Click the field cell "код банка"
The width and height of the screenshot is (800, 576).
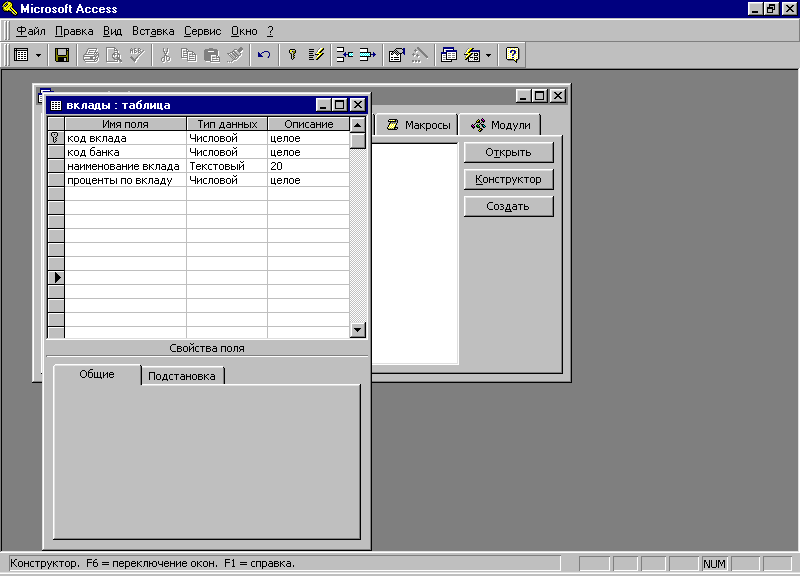[x=126, y=152]
